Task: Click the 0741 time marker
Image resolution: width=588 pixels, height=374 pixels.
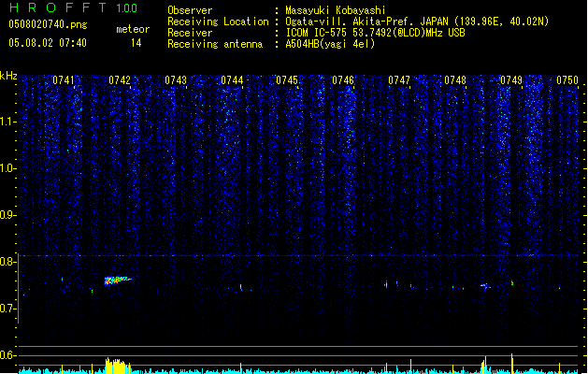Action: [64, 80]
